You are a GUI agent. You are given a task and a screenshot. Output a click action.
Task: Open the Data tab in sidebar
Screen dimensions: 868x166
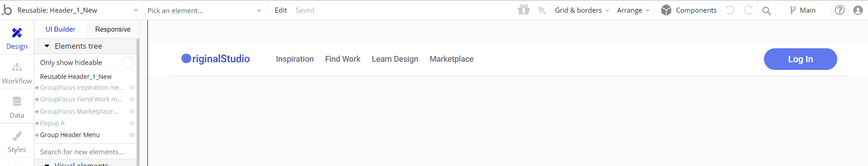17,107
